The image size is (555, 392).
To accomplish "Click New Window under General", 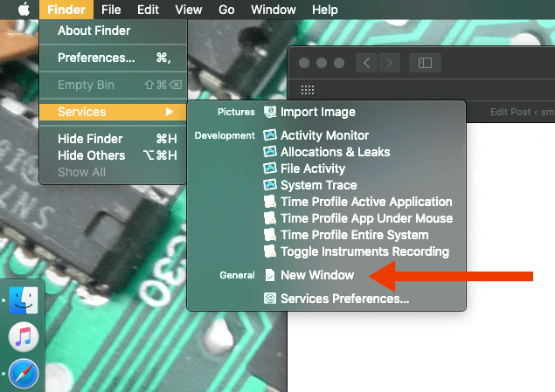I will [x=316, y=275].
